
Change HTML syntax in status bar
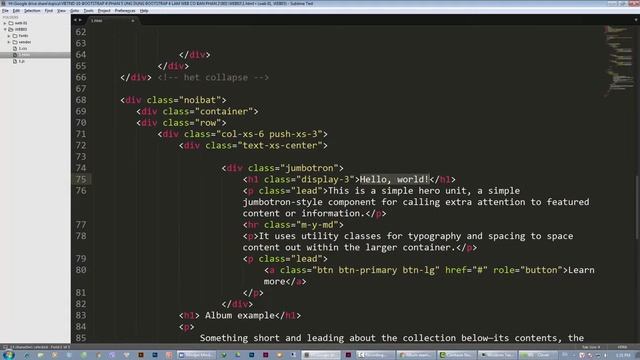(622, 347)
